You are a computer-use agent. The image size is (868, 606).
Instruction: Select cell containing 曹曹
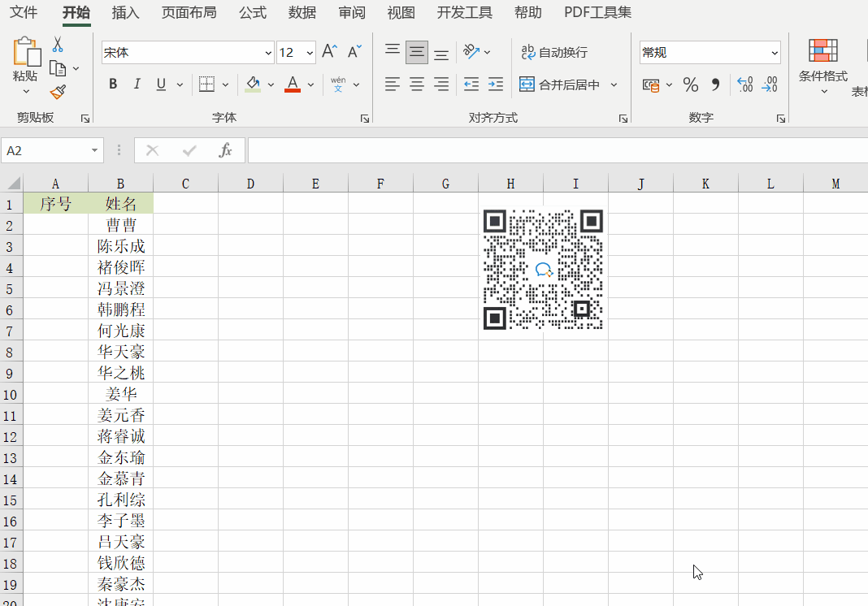pos(120,225)
